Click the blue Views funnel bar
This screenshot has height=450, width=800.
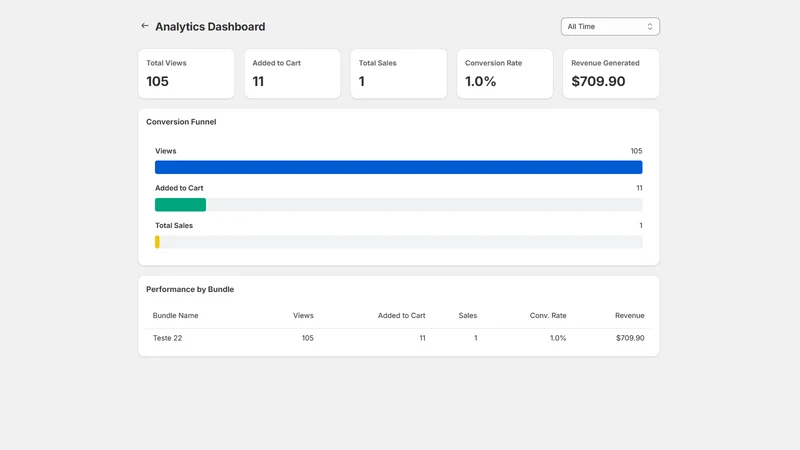[x=398, y=167]
